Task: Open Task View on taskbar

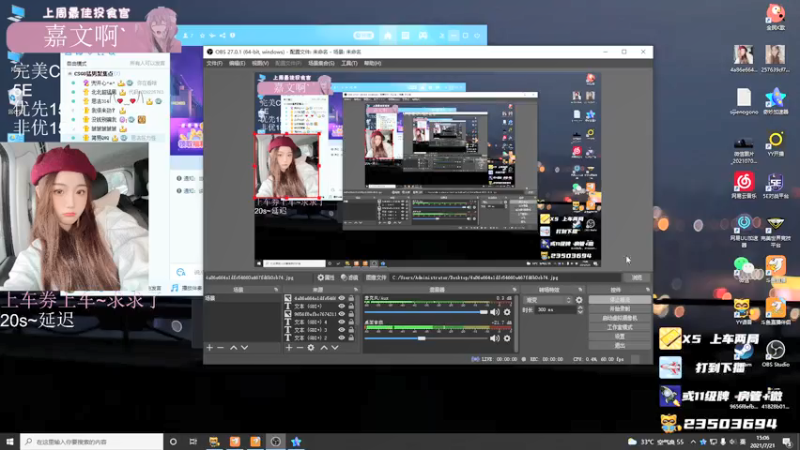Action: 193,441
